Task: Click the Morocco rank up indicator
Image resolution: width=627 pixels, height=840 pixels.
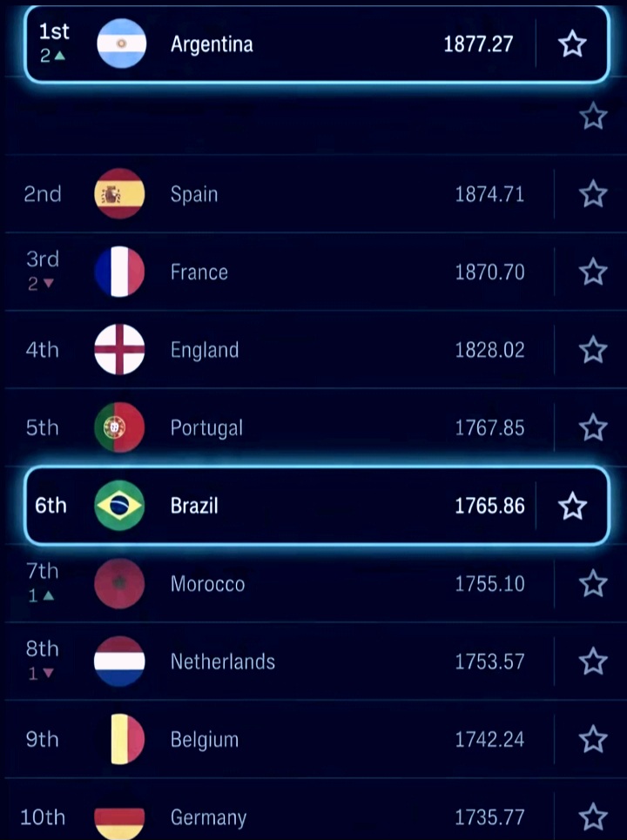Action: pyautogui.click(x=48, y=595)
